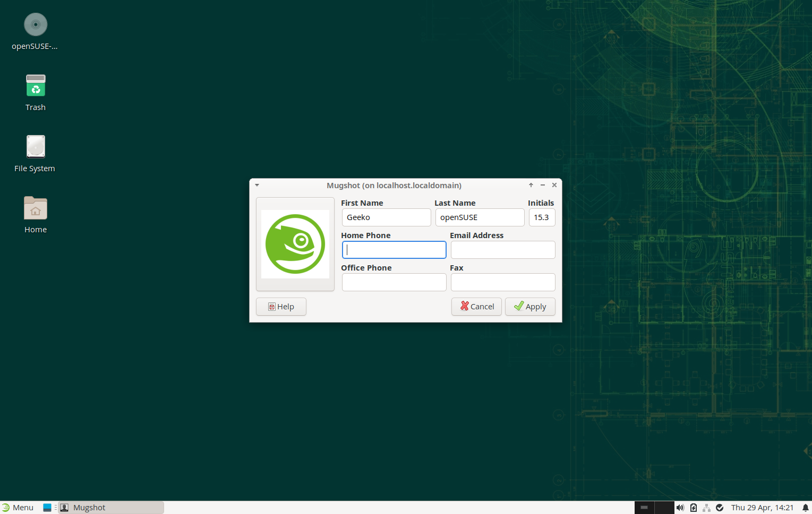Click the Office Phone input field
The width and height of the screenshot is (812, 514).
394,282
